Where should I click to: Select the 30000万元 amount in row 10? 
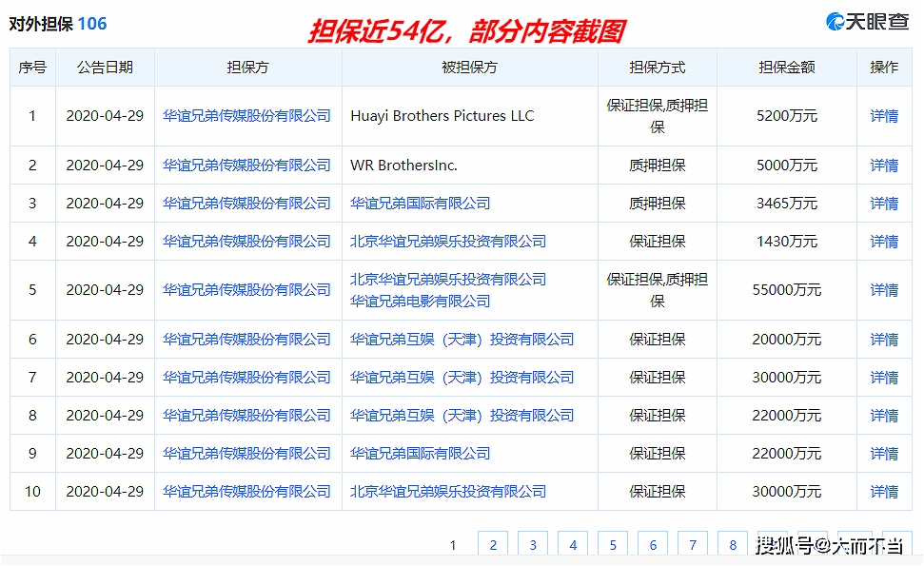tap(787, 492)
